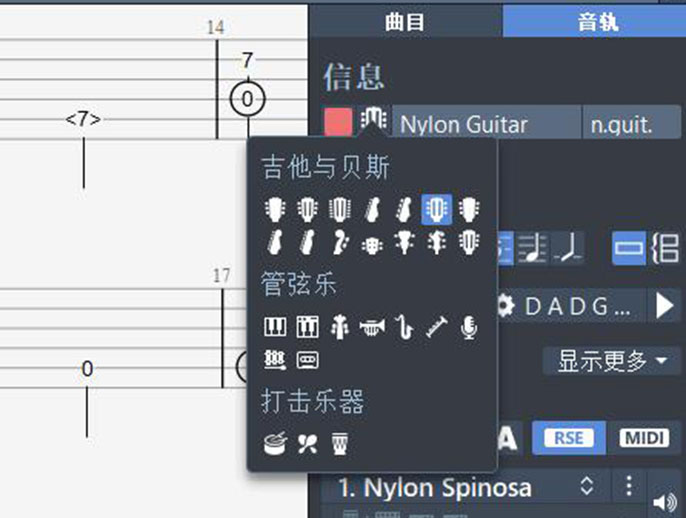
Task: Toggle the rhythmic stem notation button
Action: (567, 248)
